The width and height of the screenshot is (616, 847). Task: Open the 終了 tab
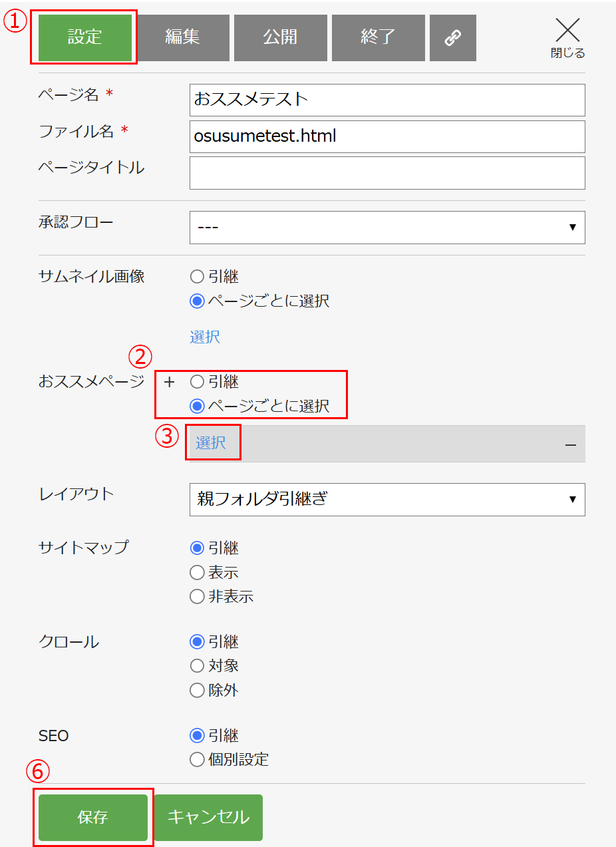pyautogui.click(x=379, y=38)
